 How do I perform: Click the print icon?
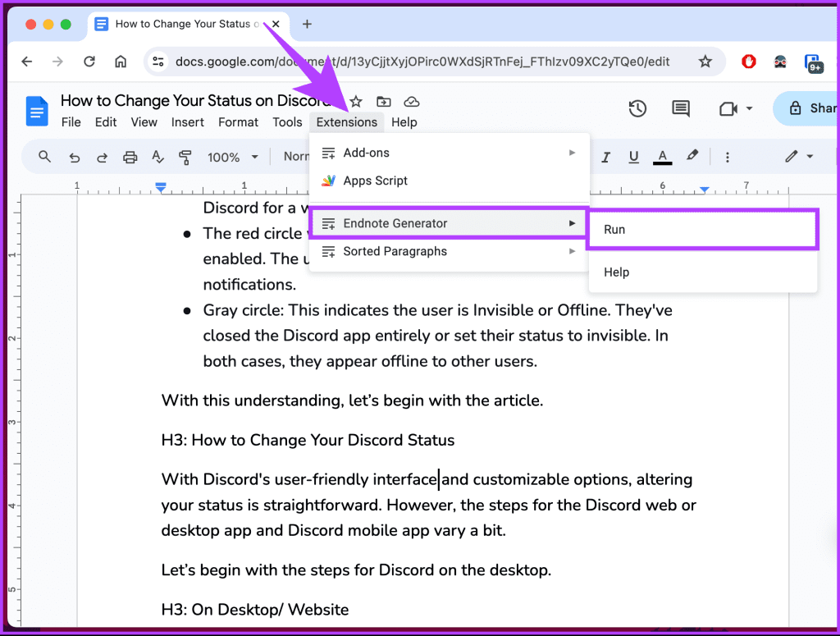(130, 157)
